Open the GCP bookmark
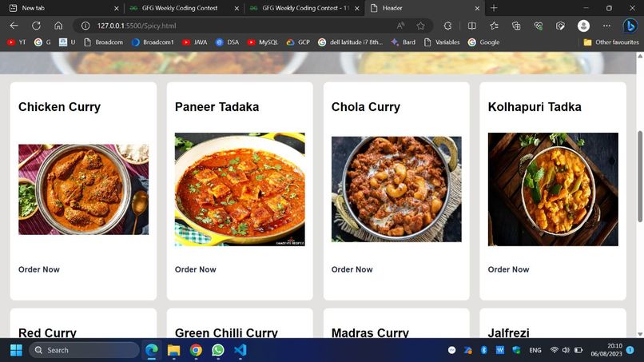Screen dimensions: 644x362 tap(298, 42)
